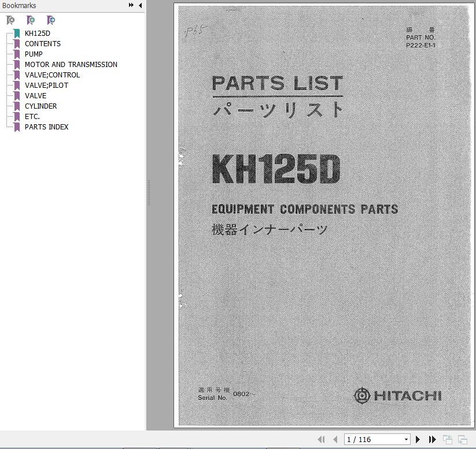Open the CONTENTS bookmark
Screen dimensions: 476x449
[43, 44]
